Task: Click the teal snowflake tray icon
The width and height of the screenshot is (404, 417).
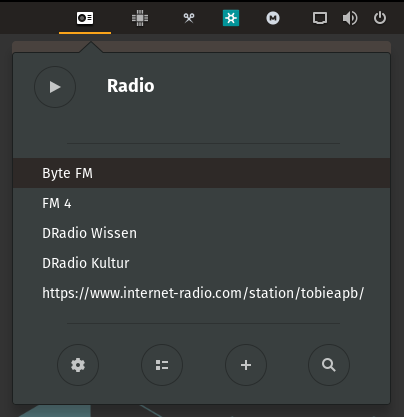Action: coord(231,18)
